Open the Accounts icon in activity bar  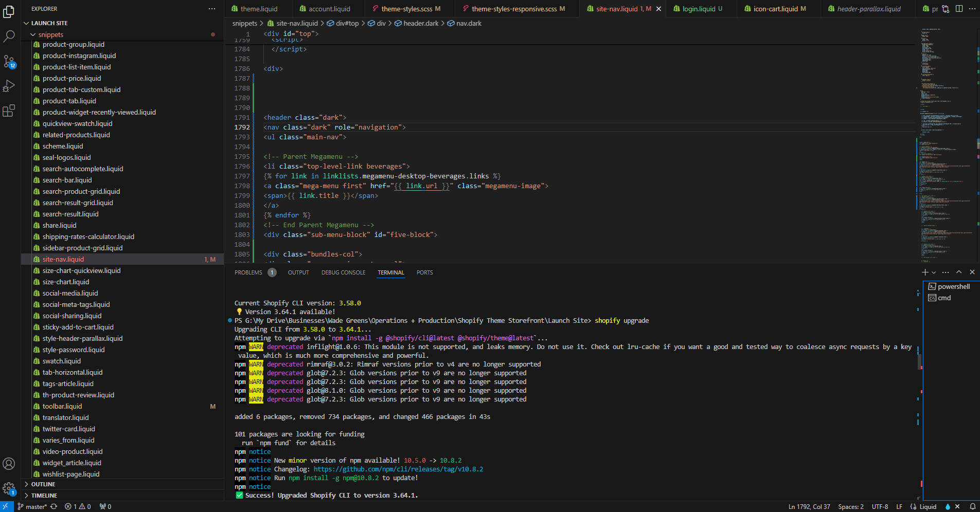[9, 464]
